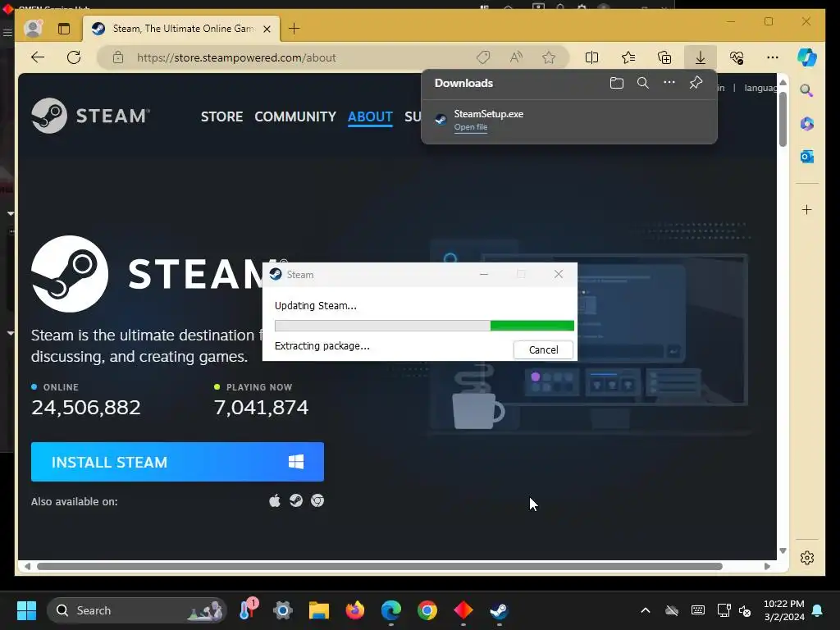Pin the Downloads panel

tap(696, 83)
